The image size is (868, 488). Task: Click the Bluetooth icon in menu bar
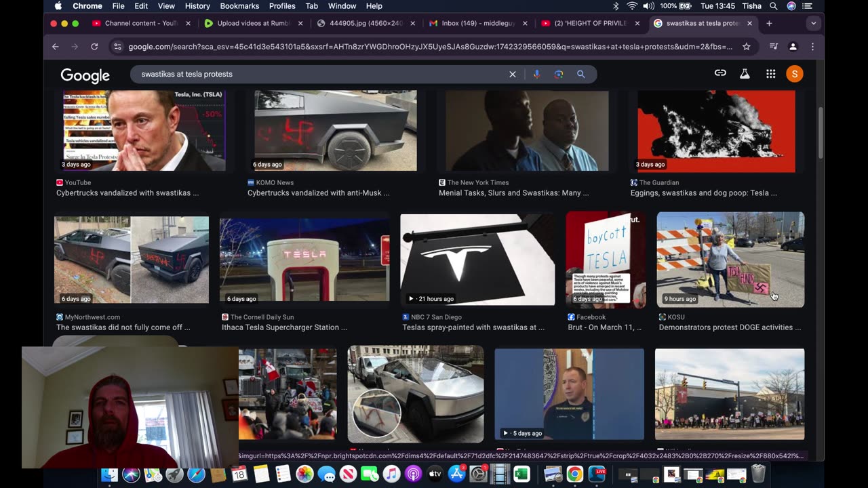point(616,6)
